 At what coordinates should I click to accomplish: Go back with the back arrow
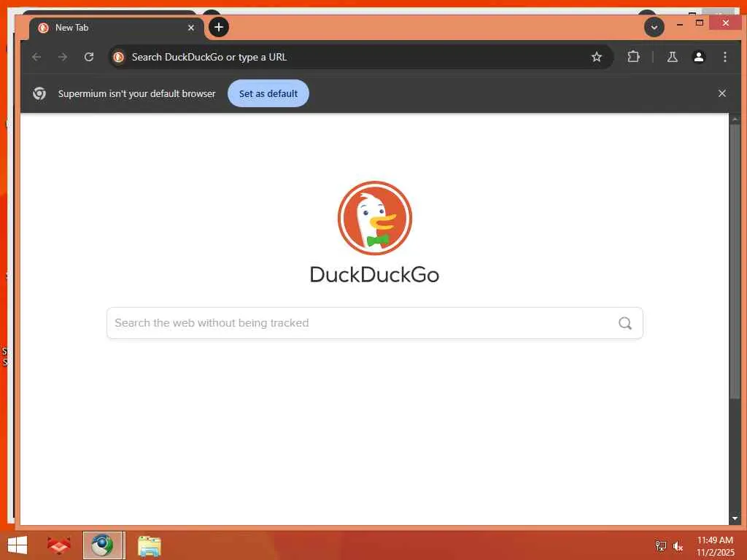pyautogui.click(x=36, y=57)
